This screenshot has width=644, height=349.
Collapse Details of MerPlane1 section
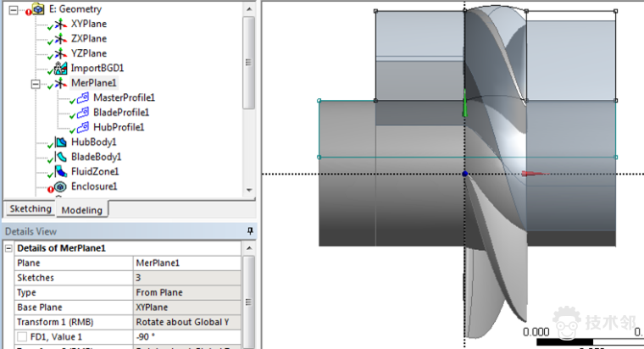pos(8,248)
